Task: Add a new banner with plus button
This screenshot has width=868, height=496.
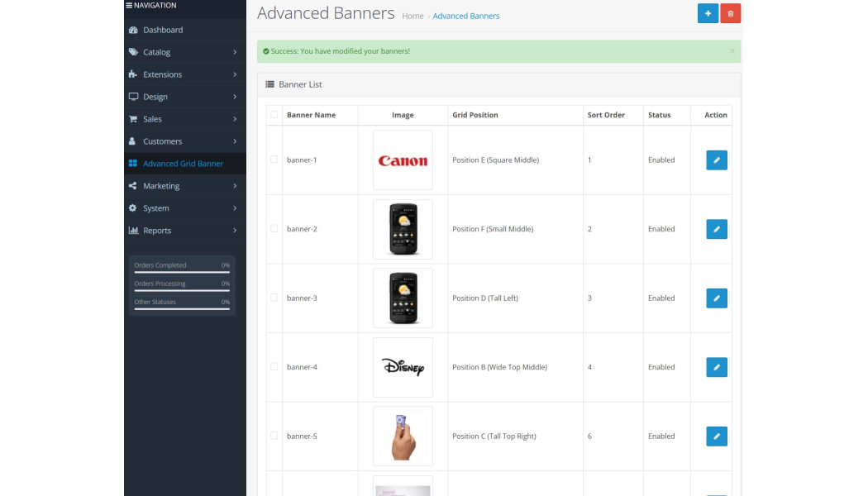Action: click(x=708, y=13)
